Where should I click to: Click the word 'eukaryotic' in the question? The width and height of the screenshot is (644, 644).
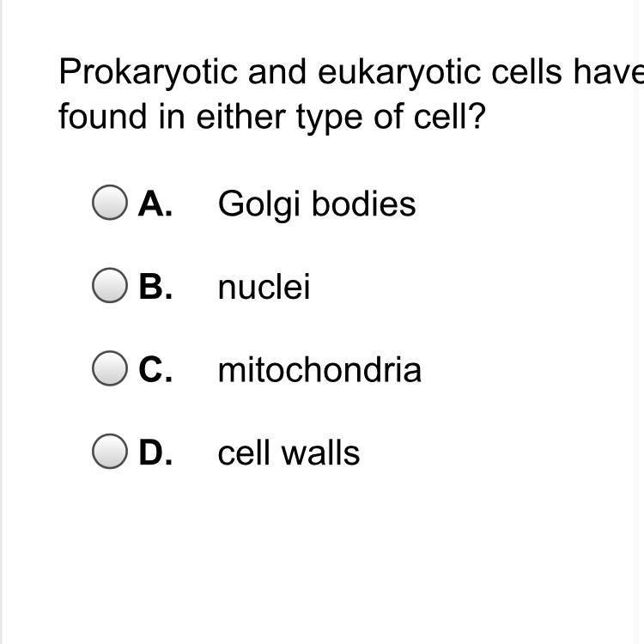click(398, 74)
